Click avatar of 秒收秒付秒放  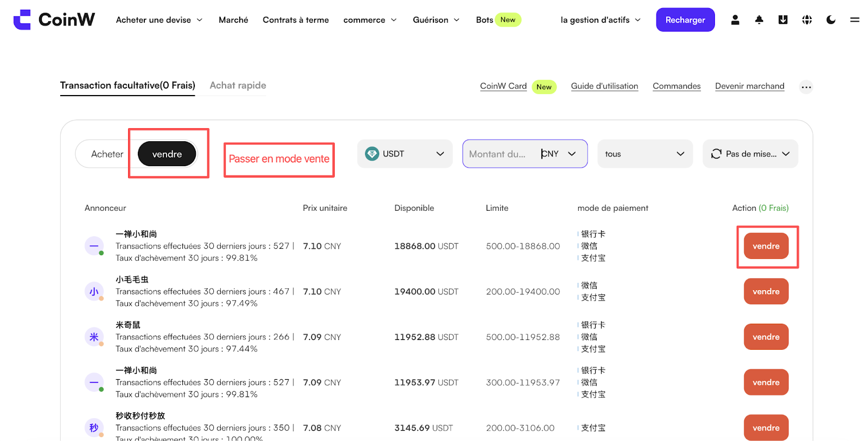[94, 428]
